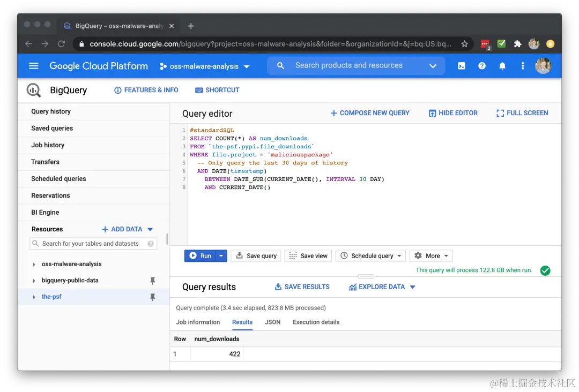
Task: Switch to the Job information tab
Action: point(198,322)
